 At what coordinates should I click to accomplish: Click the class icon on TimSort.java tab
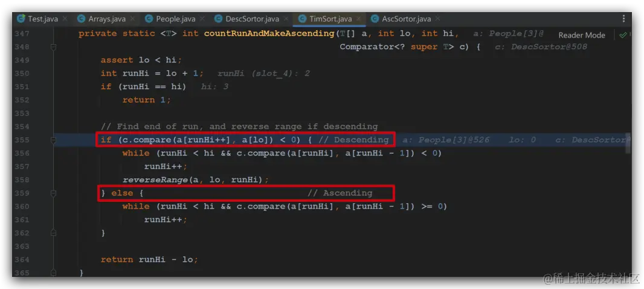point(302,19)
